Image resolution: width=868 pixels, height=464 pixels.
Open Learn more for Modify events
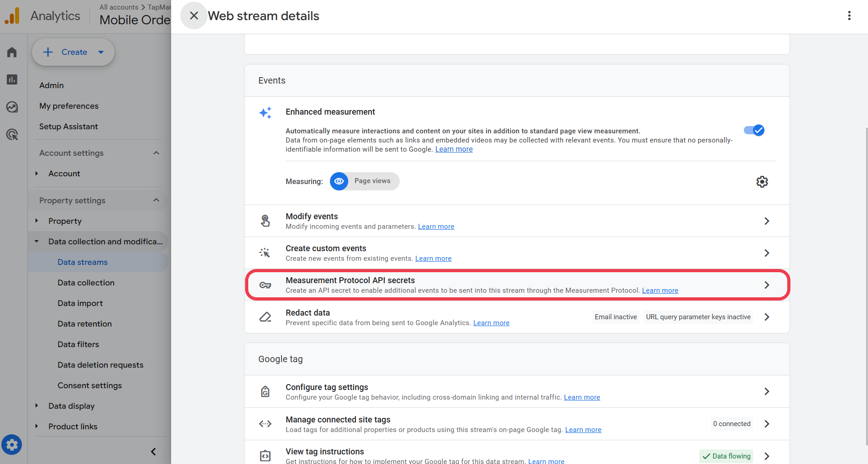436,227
